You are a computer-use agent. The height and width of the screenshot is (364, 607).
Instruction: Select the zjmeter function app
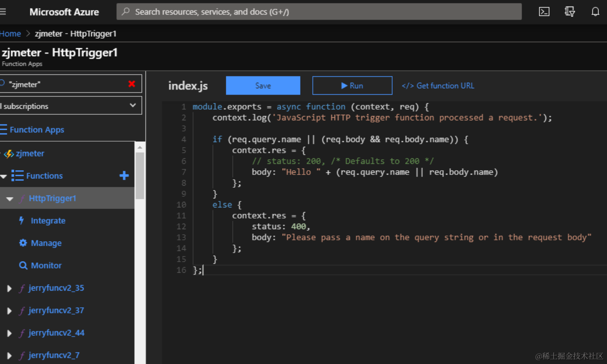click(x=30, y=154)
